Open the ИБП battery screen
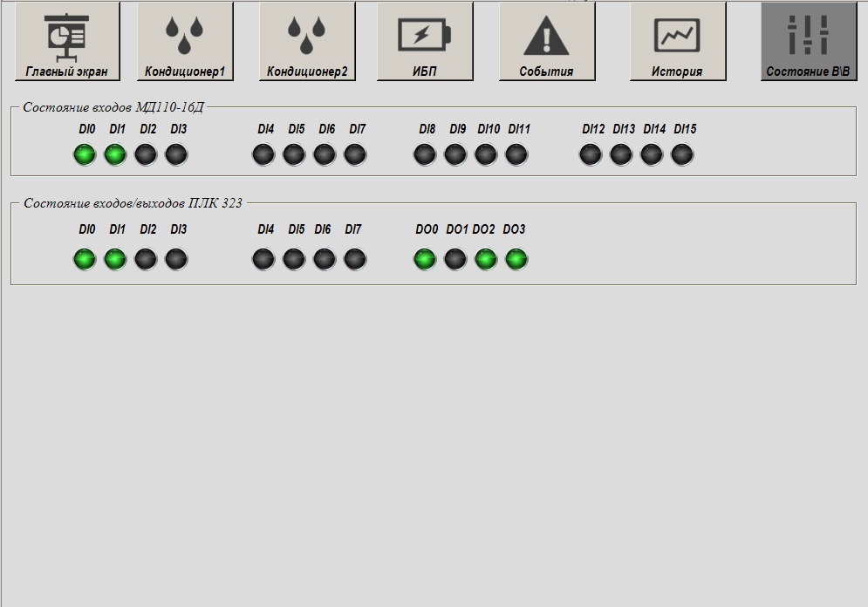The height and width of the screenshot is (607, 868). click(x=425, y=42)
